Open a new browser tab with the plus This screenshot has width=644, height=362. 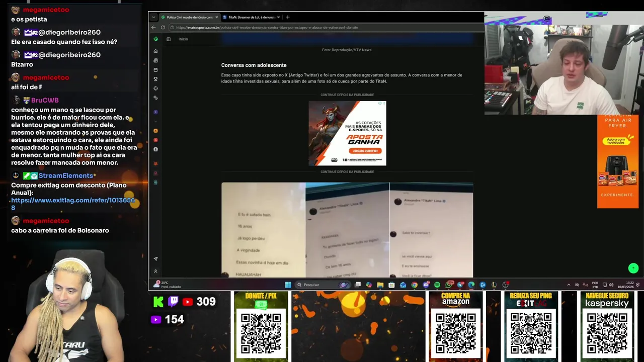point(288,17)
